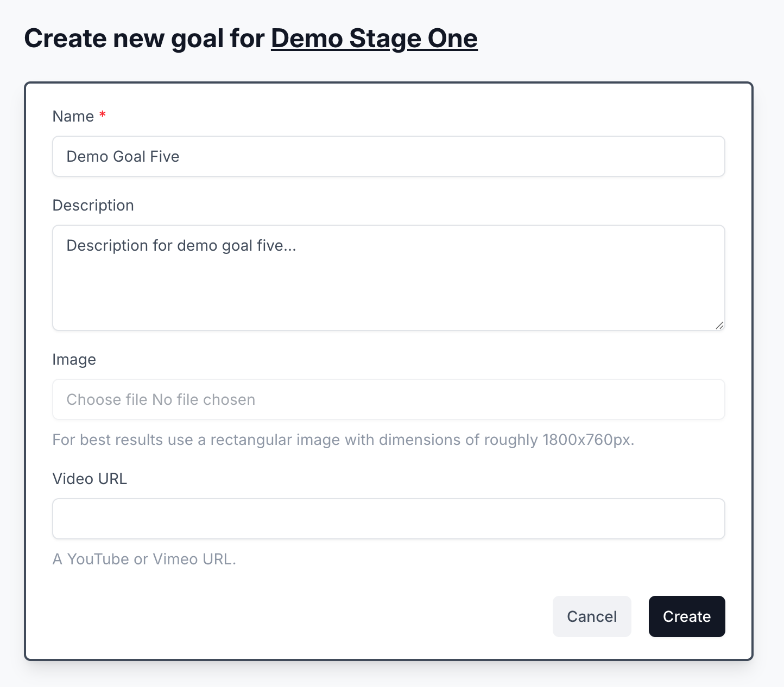Grab the Description textarea resize handle
This screenshot has height=687, width=784.
pos(719,325)
